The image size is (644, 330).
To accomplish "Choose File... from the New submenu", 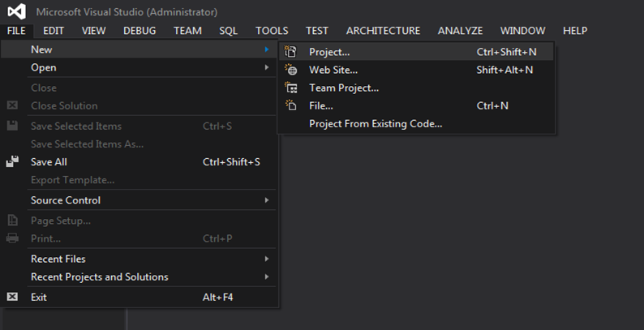I will 416,105.
